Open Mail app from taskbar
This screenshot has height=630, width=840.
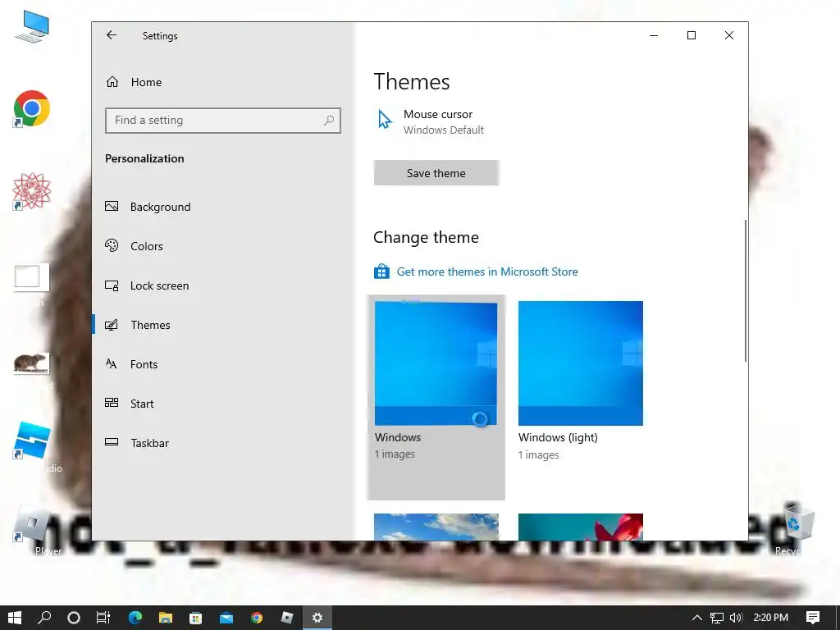click(226, 618)
